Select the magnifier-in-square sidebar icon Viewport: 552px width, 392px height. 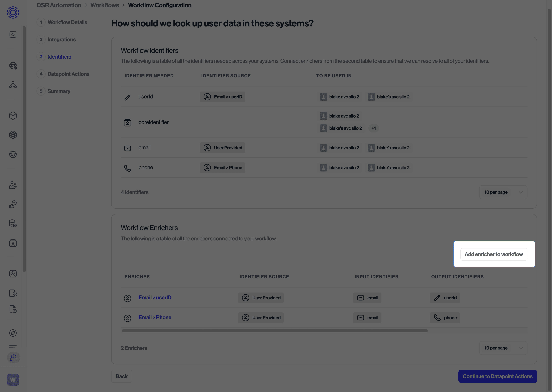click(x=13, y=274)
